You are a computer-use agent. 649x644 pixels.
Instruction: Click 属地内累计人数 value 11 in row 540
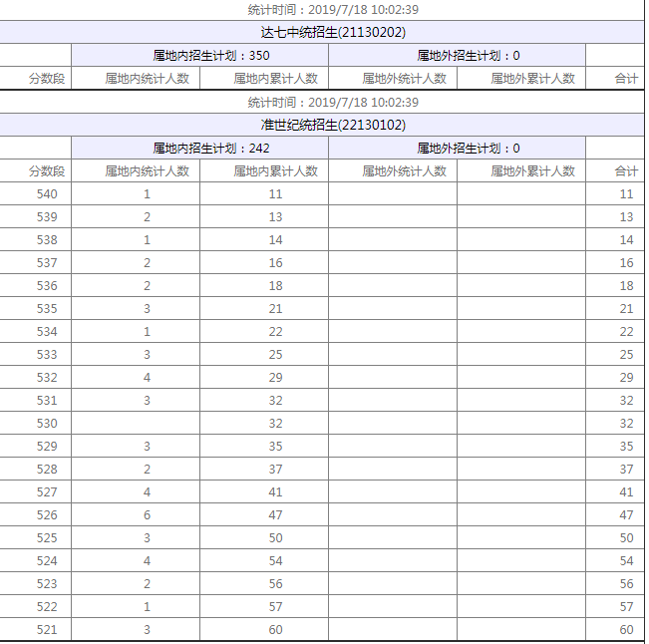click(275, 194)
